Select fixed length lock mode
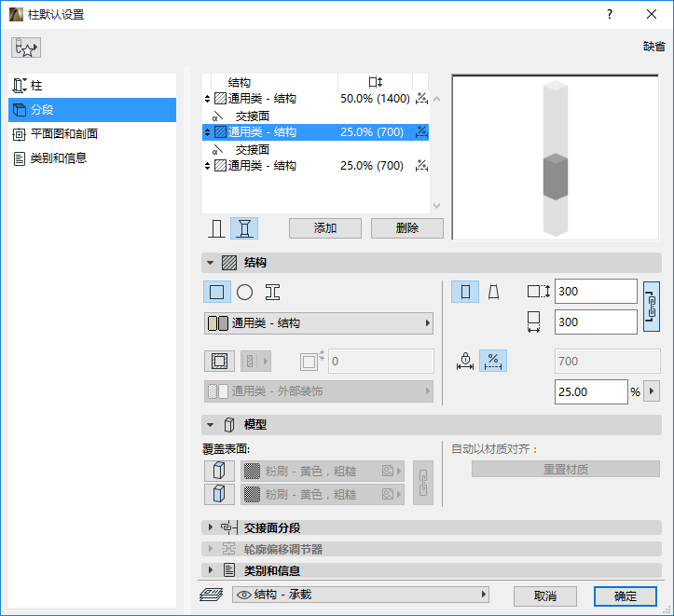The width and height of the screenshot is (674, 616). click(x=465, y=361)
